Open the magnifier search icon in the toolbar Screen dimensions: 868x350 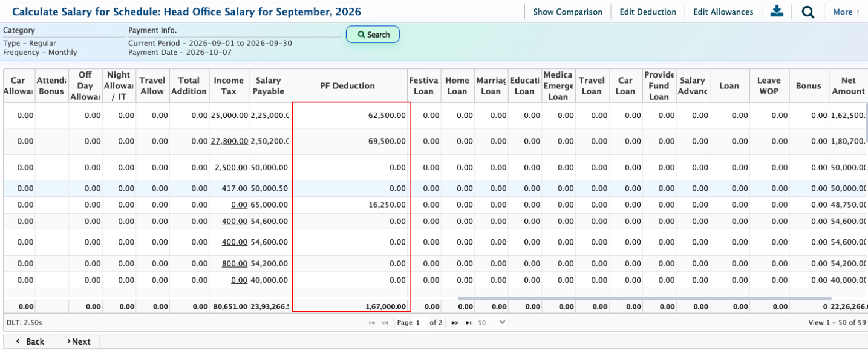[x=808, y=12]
